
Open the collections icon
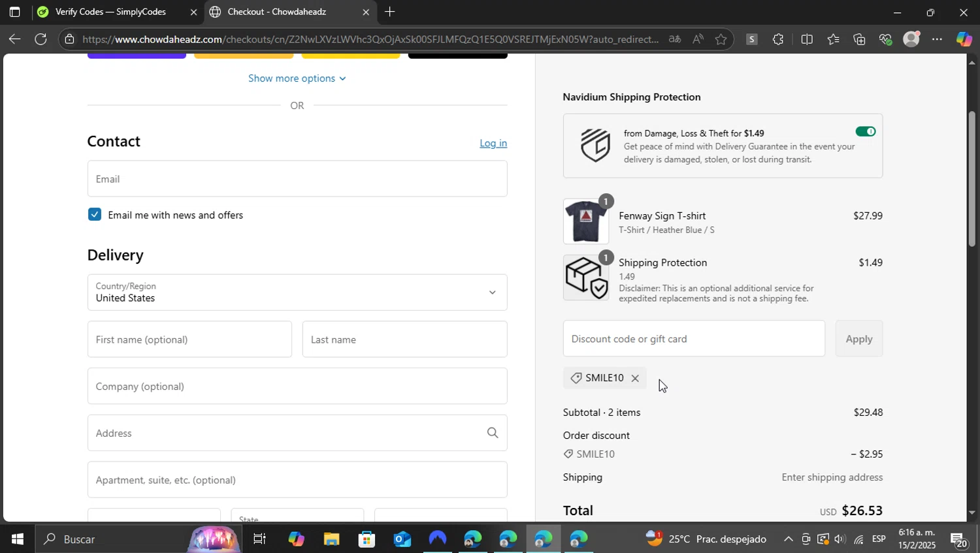pos(859,39)
